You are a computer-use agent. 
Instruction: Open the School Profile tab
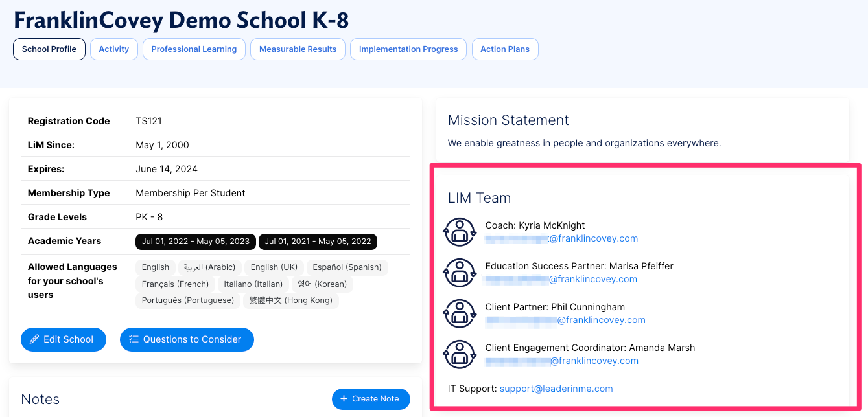[49, 49]
